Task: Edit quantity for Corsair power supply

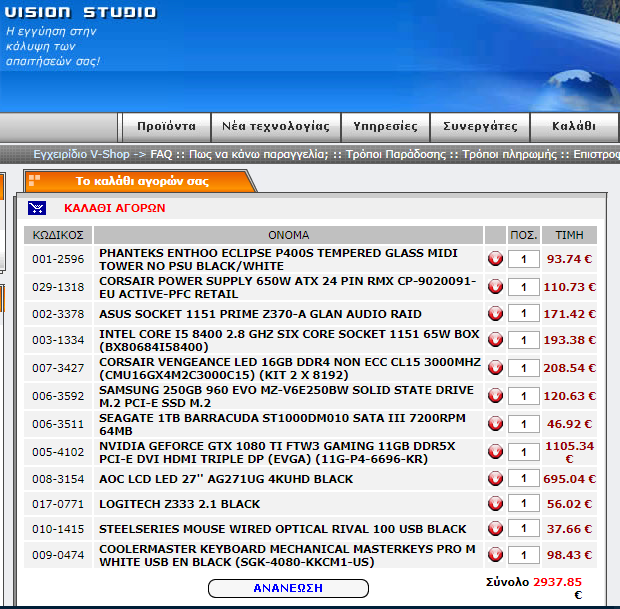Action: [x=524, y=287]
